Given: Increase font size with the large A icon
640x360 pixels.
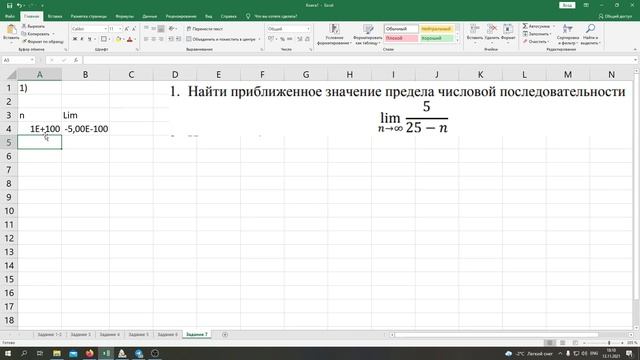Looking at the screenshot, I should pyautogui.click(x=127, y=29).
